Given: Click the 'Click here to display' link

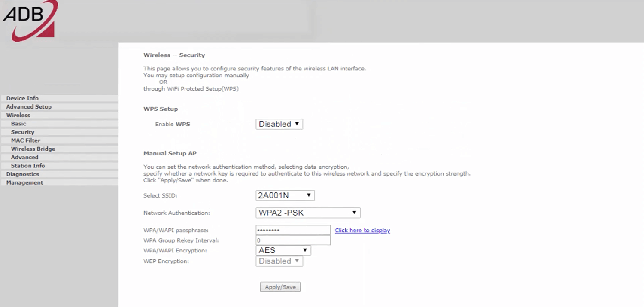Looking at the screenshot, I should click(362, 231).
